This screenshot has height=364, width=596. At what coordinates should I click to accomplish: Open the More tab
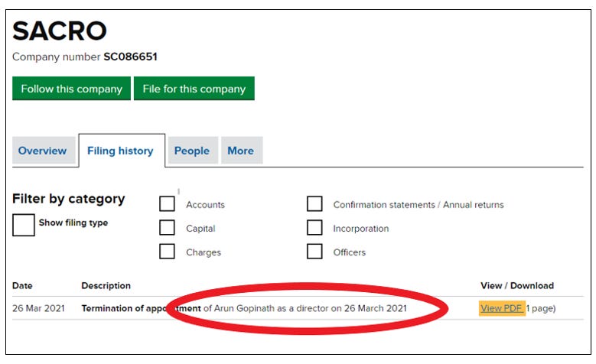[x=242, y=151]
